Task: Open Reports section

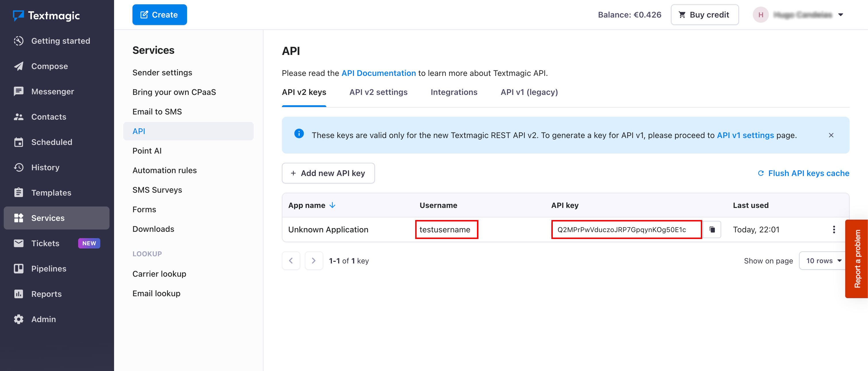Action: click(57, 294)
